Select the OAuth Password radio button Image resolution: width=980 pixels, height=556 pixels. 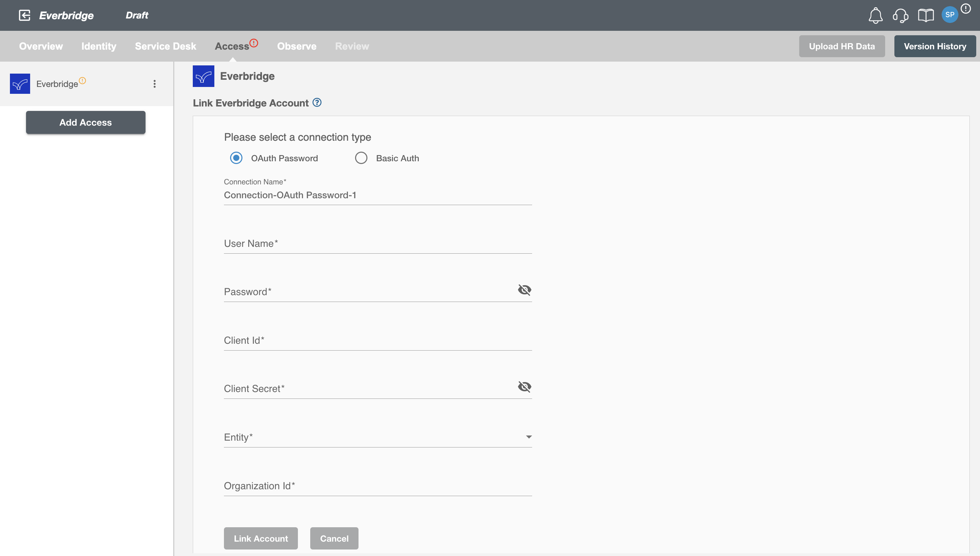point(237,157)
